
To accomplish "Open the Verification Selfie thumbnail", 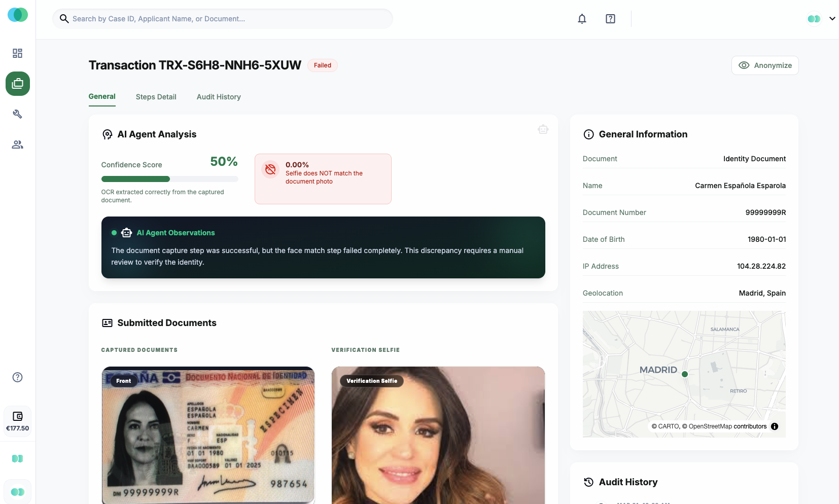I will pyautogui.click(x=438, y=435).
